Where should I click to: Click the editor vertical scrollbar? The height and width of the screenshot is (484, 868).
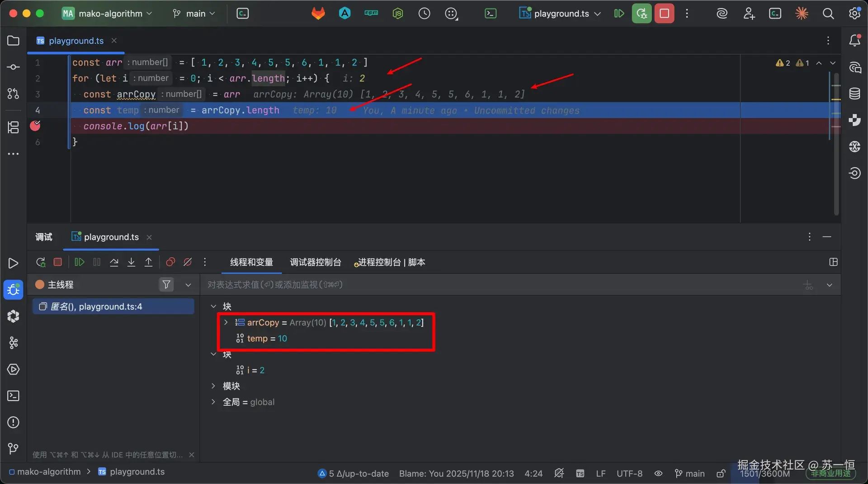click(x=836, y=145)
